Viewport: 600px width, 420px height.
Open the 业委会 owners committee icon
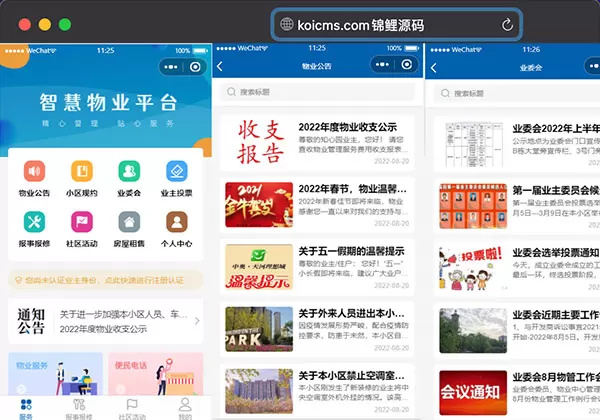(129, 171)
